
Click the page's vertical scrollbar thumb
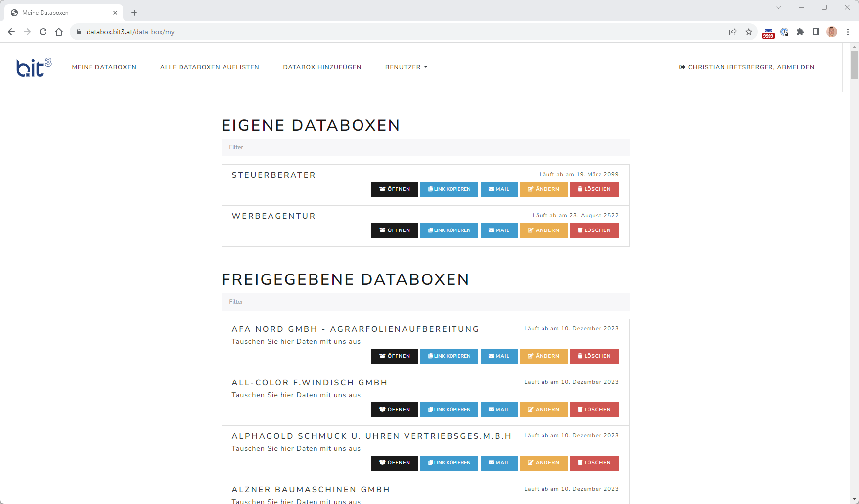tap(854, 64)
